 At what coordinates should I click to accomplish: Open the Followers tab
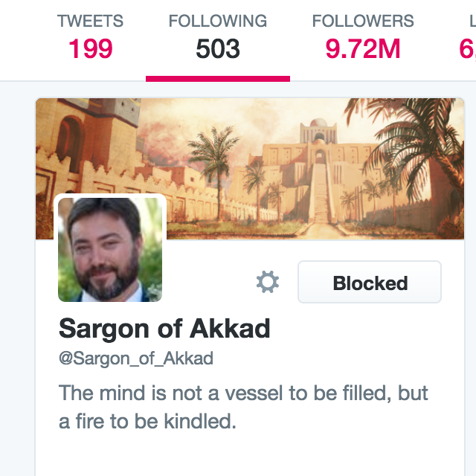coord(363,21)
